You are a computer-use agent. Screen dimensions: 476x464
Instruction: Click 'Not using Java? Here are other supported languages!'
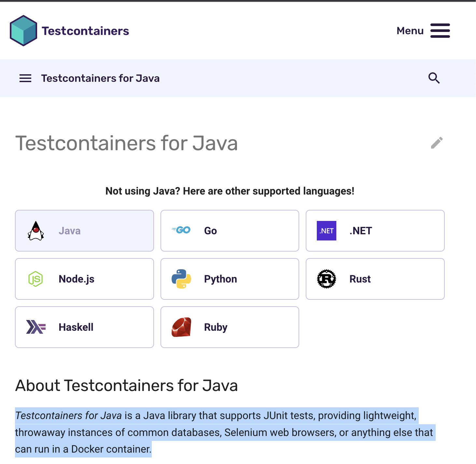click(230, 191)
